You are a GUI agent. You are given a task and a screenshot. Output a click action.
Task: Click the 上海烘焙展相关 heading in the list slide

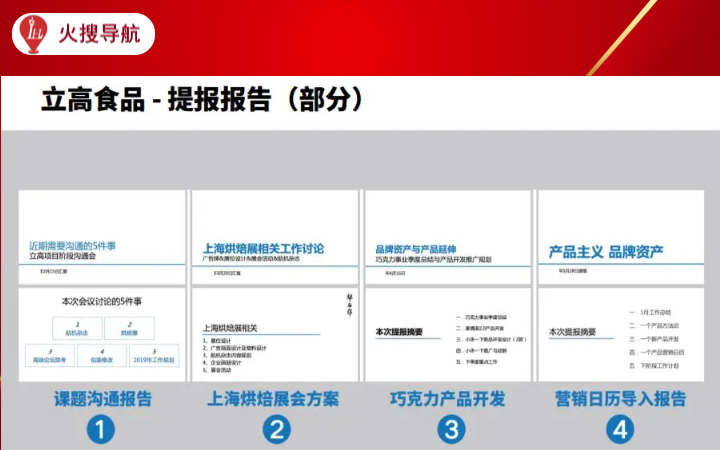click(x=230, y=328)
